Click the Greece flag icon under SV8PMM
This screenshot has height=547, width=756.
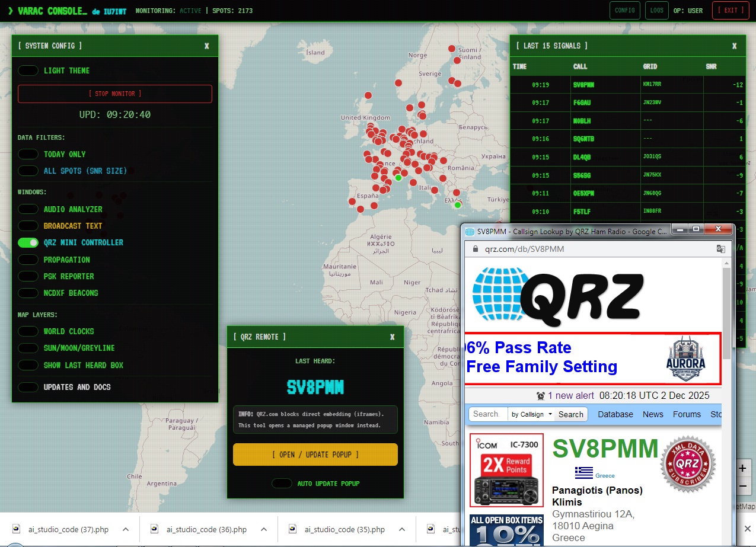point(584,472)
